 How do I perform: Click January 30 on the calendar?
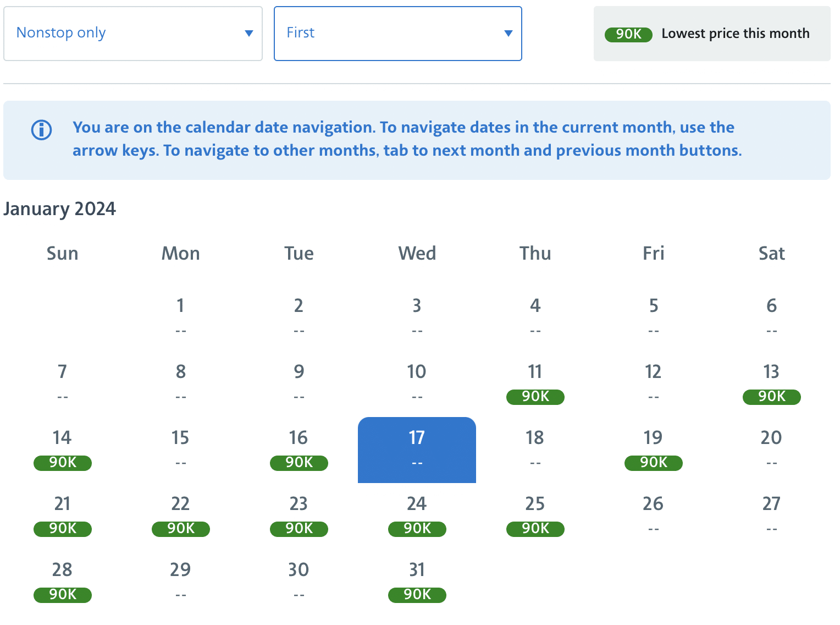click(299, 581)
